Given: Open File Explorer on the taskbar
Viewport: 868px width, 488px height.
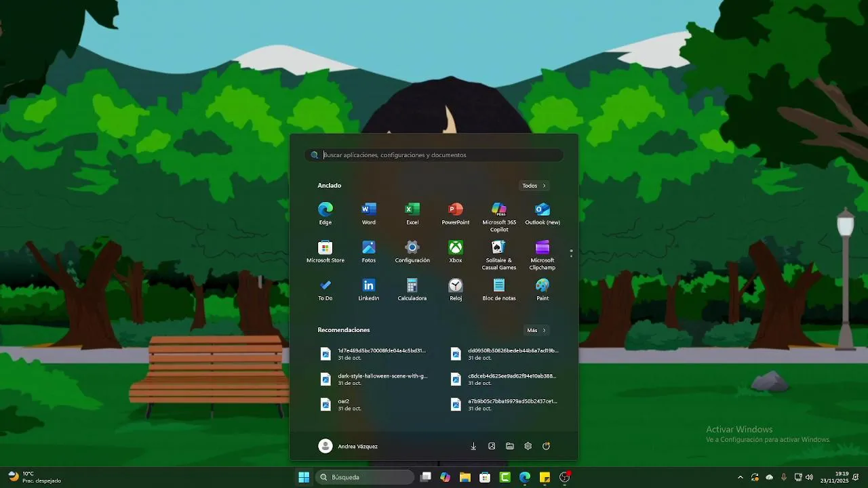Looking at the screenshot, I should (x=465, y=477).
